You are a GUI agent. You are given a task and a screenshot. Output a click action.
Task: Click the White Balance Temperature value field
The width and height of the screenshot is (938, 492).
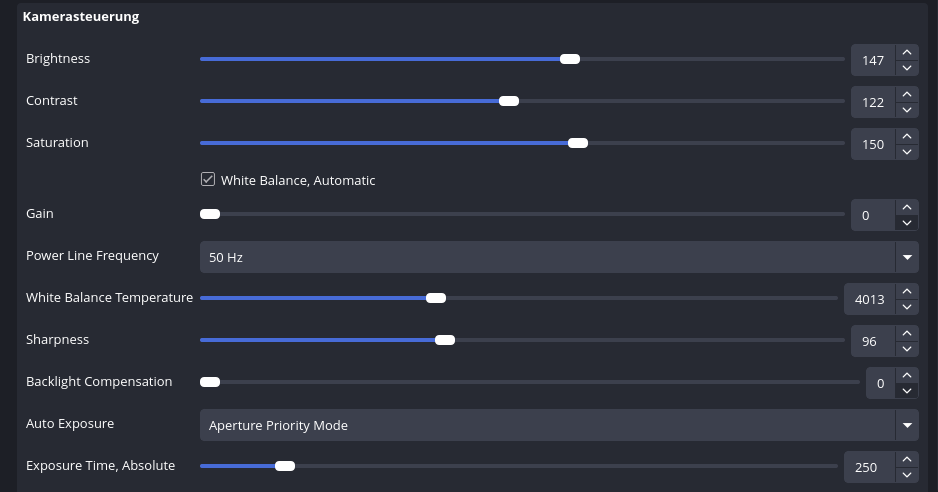[868, 299]
